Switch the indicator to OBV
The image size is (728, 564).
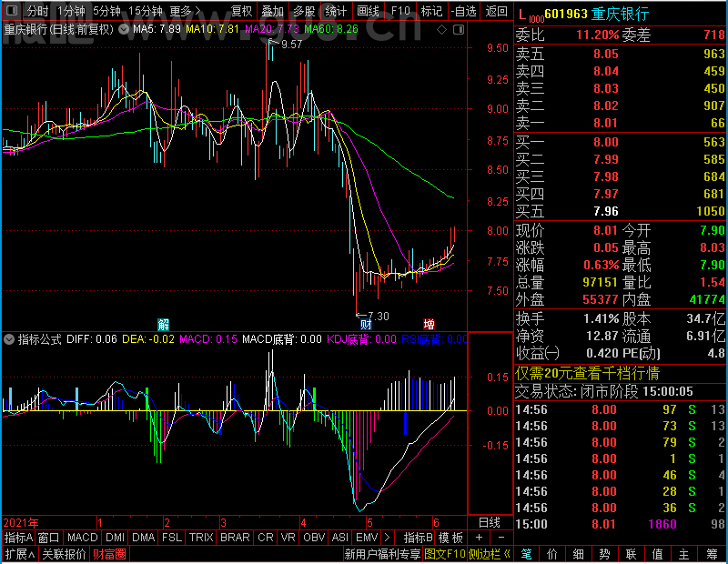click(x=314, y=538)
